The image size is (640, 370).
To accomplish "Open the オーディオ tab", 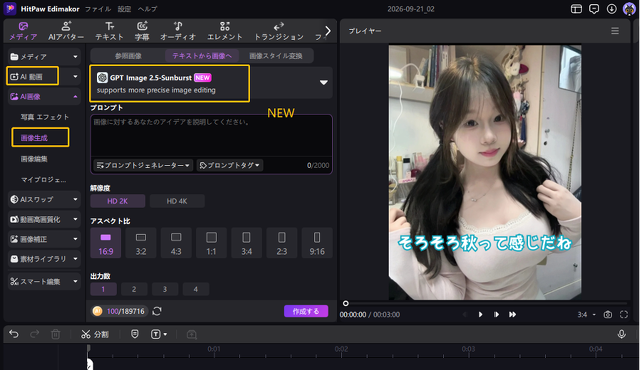I will [178, 31].
